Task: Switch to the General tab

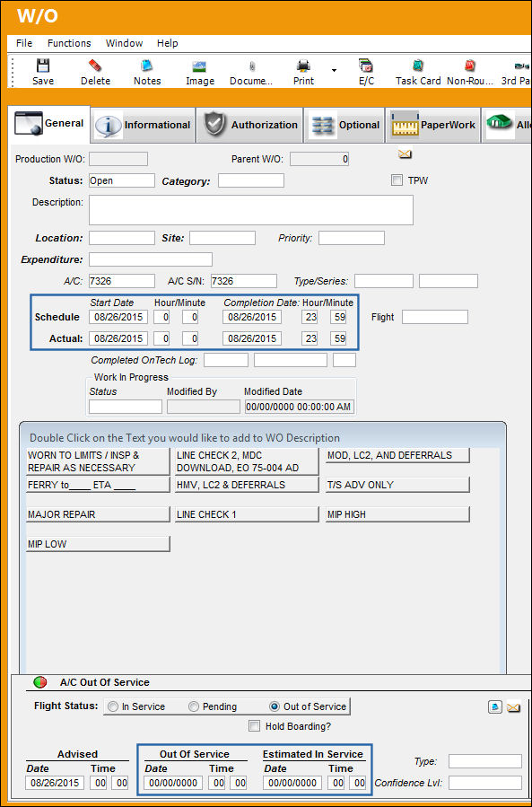Action: click(x=50, y=124)
